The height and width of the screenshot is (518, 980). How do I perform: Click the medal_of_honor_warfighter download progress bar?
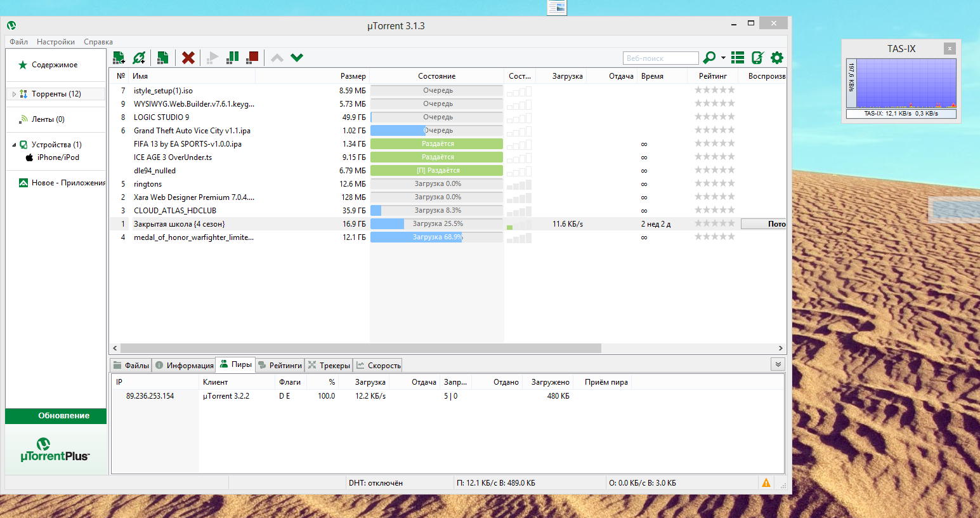436,237
